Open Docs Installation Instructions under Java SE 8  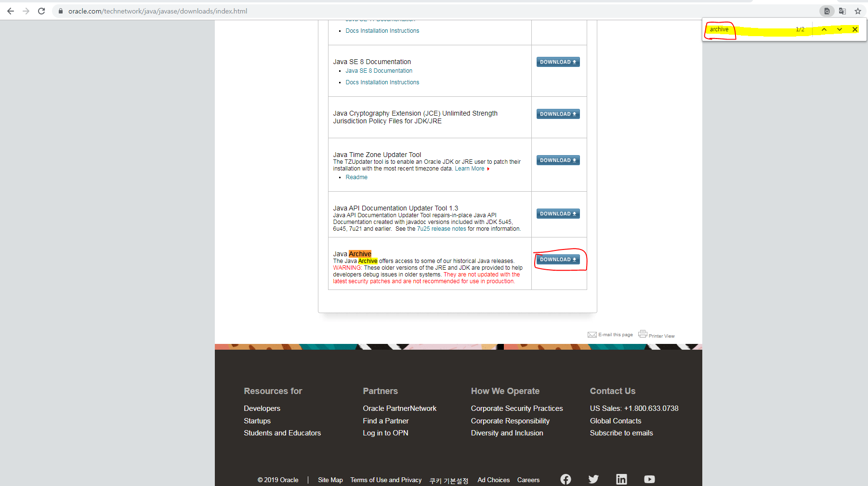coord(382,82)
